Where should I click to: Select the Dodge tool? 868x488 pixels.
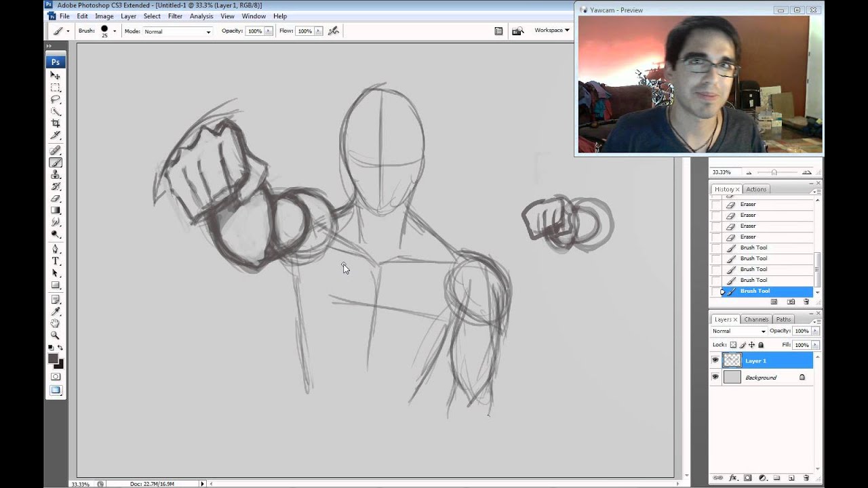click(x=56, y=235)
